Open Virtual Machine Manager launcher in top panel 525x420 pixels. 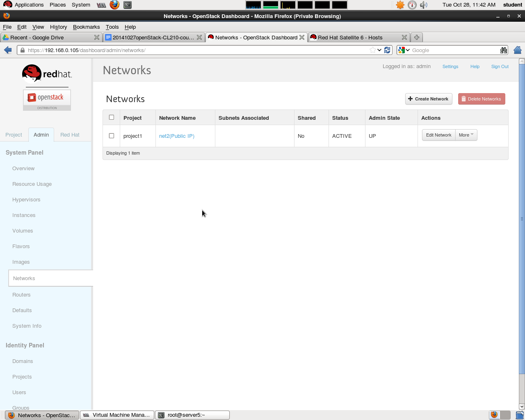[x=101, y=5]
